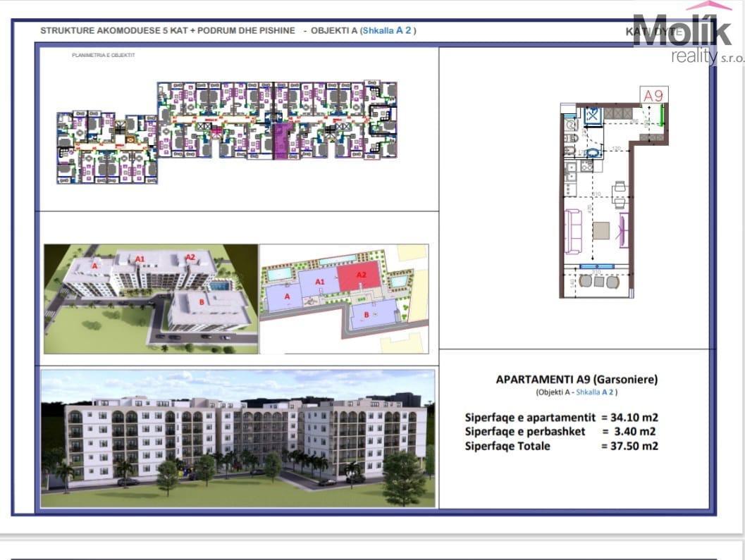Image resolution: width=745 pixels, height=560 pixels.
Task: Open the street-level building facade render
Action: 238,437
